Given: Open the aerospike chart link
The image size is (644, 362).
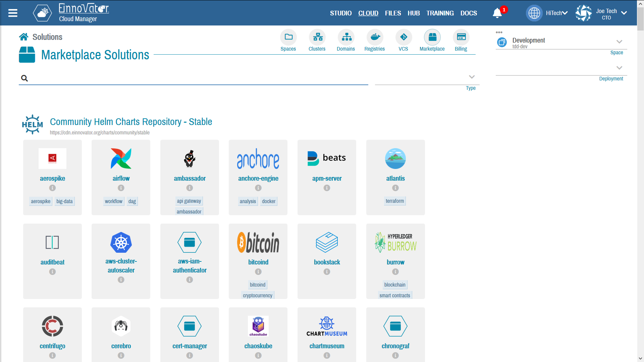Looking at the screenshot, I should 52,178.
